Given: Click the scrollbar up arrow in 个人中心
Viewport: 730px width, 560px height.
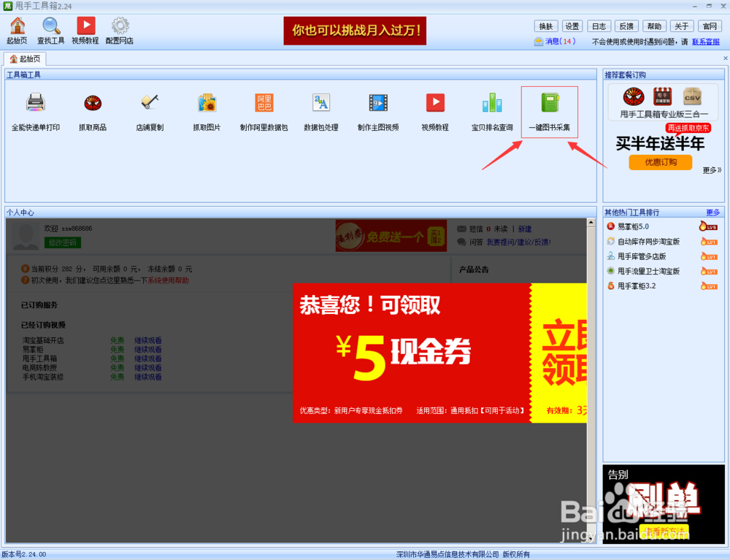Looking at the screenshot, I should click(x=591, y=223).
